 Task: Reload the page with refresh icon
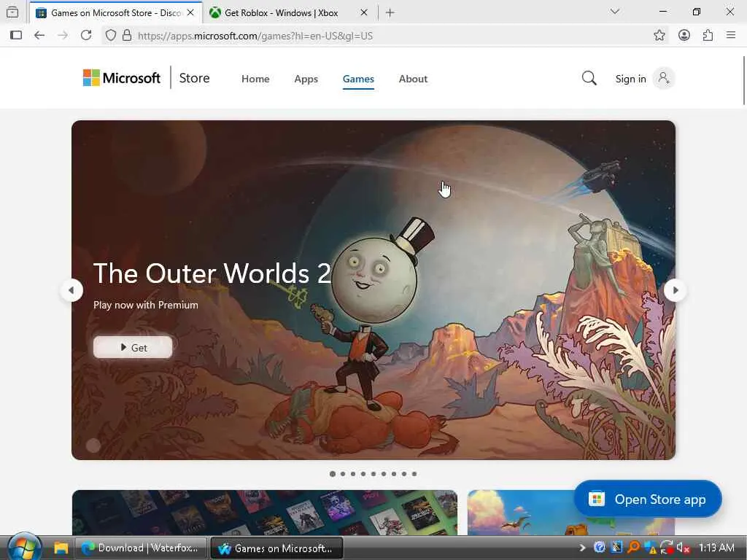[86, 35]
